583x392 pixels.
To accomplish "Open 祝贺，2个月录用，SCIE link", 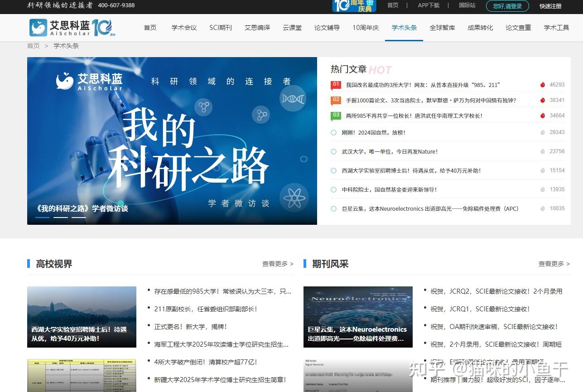I will [x=496, y=344].
